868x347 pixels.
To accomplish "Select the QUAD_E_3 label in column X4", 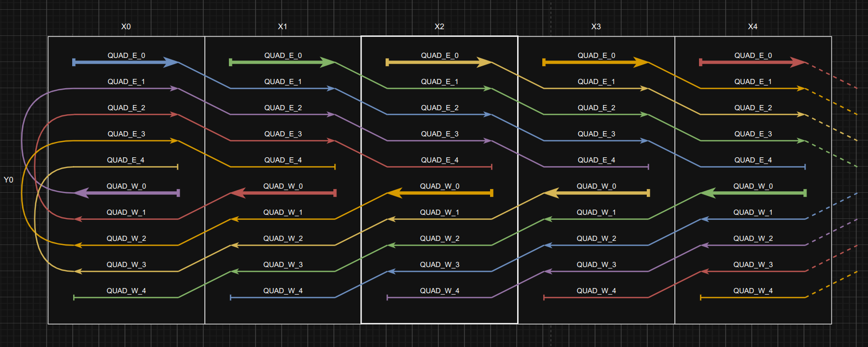I will [x=753, y=134].
